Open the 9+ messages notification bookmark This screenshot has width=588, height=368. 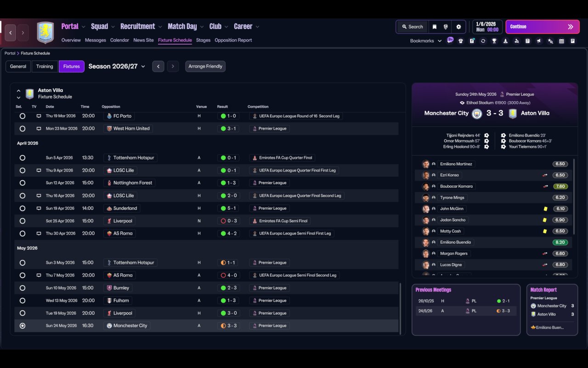[450, 40]
